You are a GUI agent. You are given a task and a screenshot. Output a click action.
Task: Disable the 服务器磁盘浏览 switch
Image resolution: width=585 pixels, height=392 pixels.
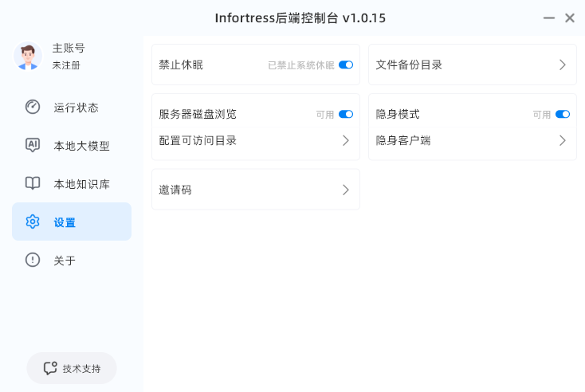click(346, 114)
